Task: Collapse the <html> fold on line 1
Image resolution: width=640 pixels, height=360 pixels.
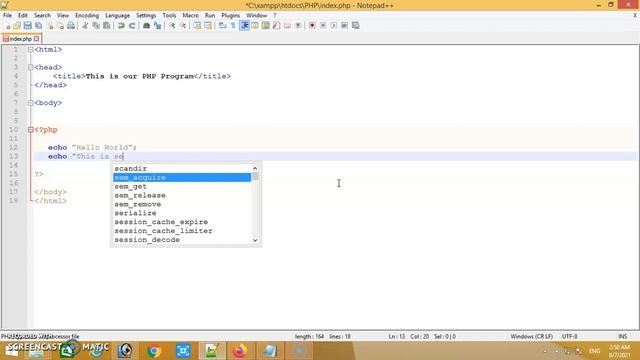Action: 31,49
